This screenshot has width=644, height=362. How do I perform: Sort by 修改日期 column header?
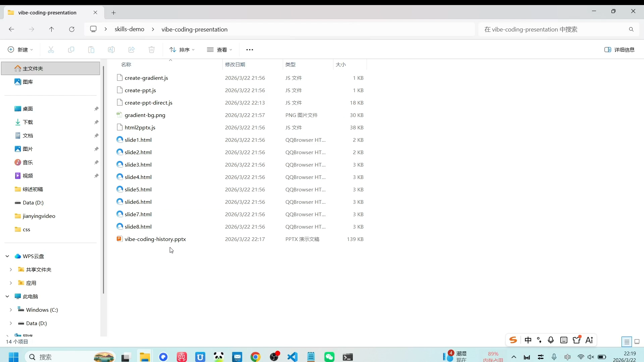(x=235, y=64)
